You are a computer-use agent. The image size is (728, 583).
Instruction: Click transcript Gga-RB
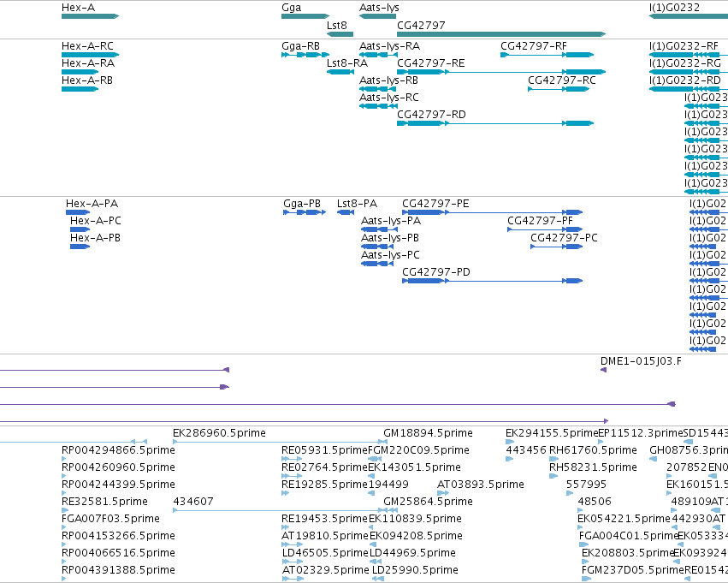click(x=305, y=55)
